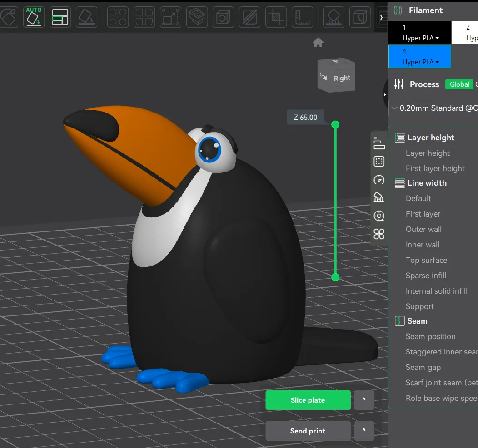Click the Process sliders header icon
Viewport: 478px width, 448px height.
399,84
